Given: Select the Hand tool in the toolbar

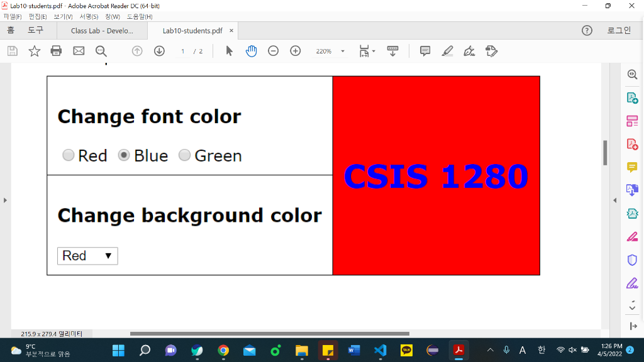Looking at the screenshot, I should [251, 51].
